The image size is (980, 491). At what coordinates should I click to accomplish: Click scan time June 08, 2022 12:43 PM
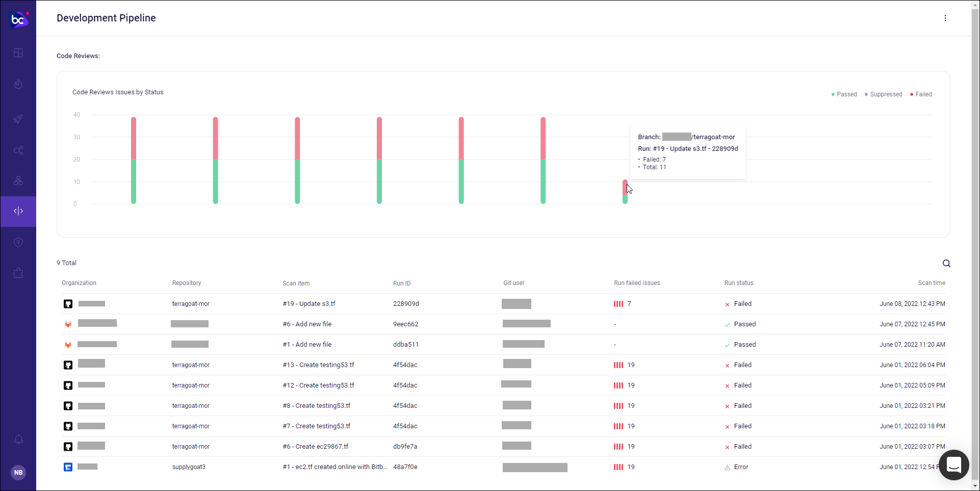[x=912, y=304]
